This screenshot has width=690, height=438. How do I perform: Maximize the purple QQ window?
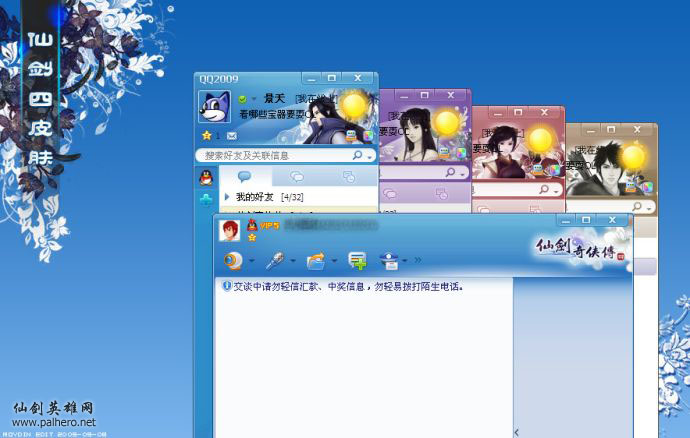click(424, 95)
